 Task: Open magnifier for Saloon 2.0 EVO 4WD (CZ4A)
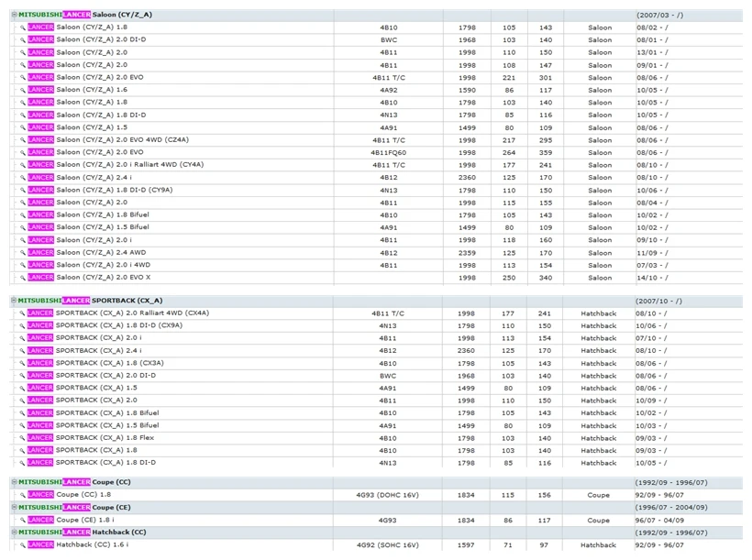pyautogui.click(x=23, y=140)
